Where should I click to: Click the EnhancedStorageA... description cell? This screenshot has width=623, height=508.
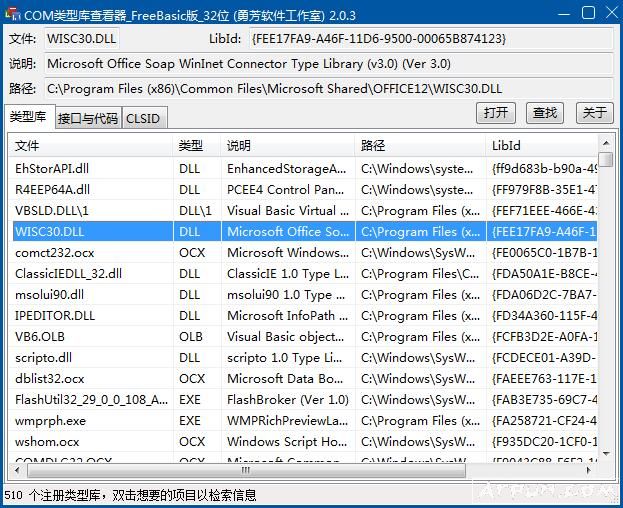(x=288, y=169)
